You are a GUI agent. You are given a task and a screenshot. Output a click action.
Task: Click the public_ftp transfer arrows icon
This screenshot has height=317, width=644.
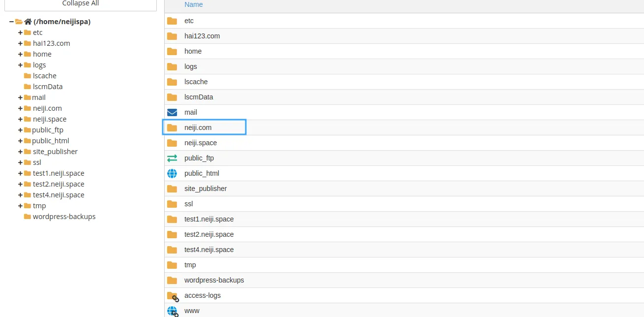click(x=172, y=158)
